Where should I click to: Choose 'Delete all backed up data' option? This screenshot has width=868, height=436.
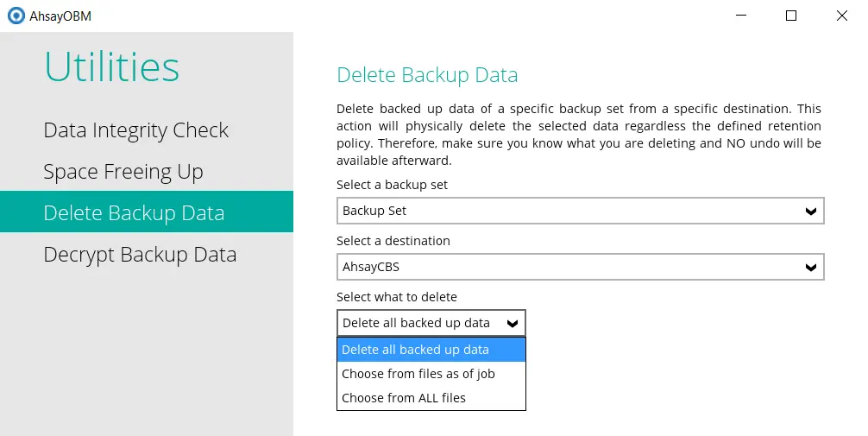431,350
